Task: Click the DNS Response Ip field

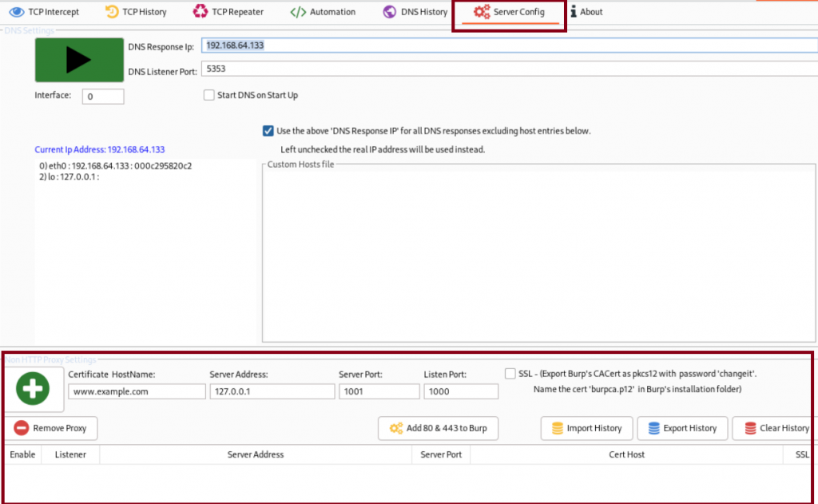Action: (x=508, y=46)
